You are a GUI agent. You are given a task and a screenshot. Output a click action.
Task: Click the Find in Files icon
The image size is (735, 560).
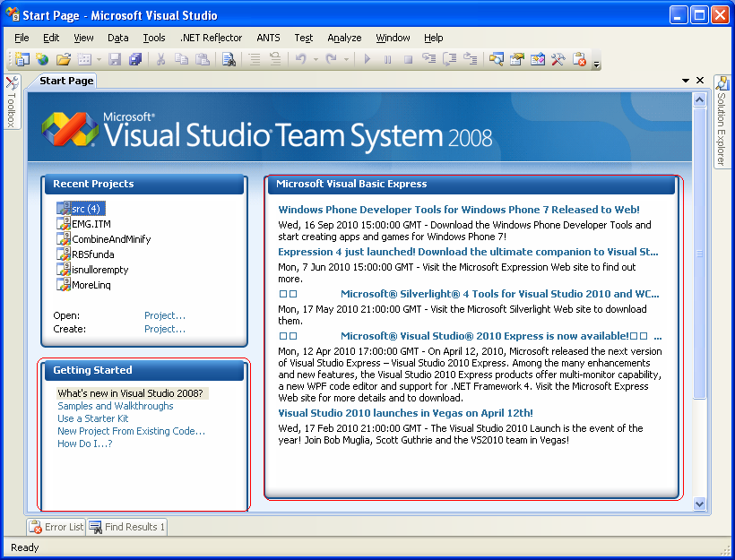point(229,59)
